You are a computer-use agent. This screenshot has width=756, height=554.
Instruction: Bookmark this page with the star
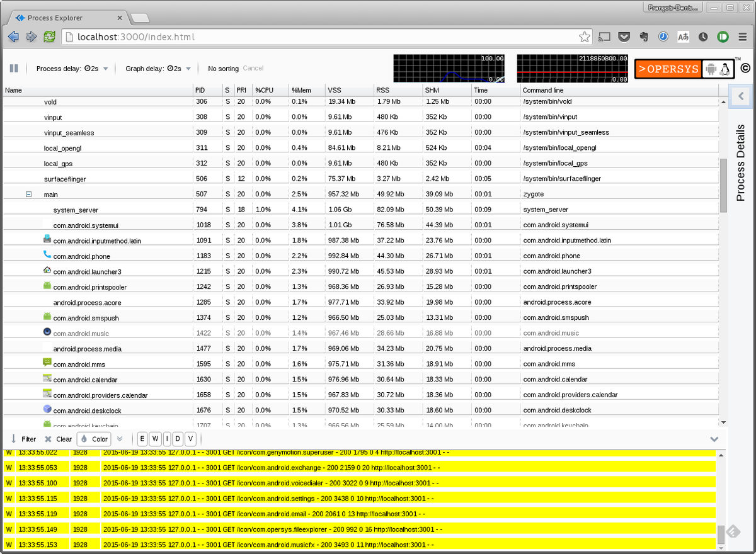pyautogui.click(x=584, y=37)
